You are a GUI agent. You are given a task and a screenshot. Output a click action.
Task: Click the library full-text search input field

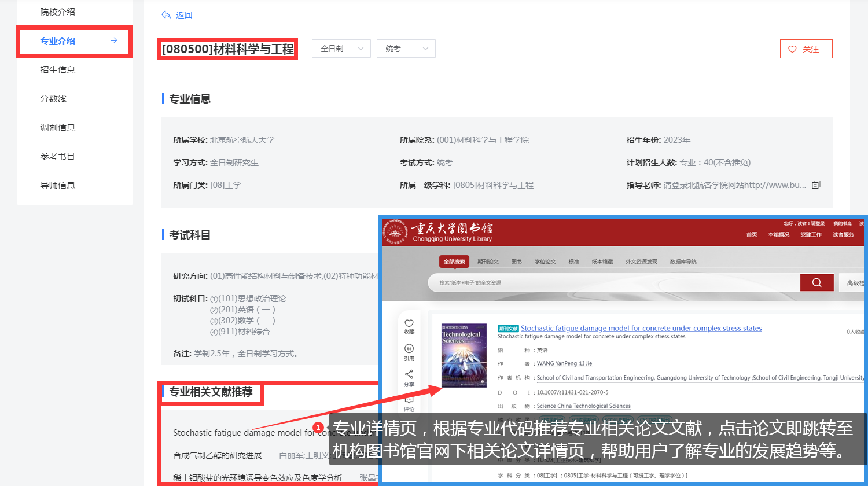pyautogui.click(x=613, y=283)
